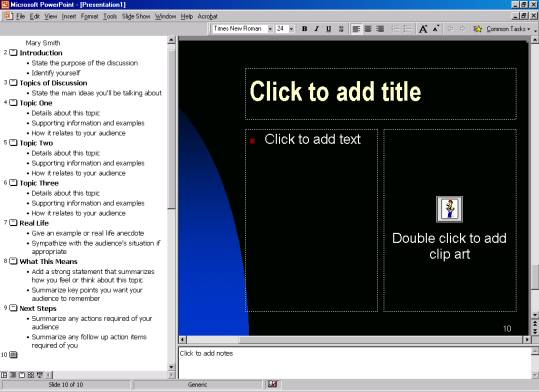The height and width of the screenshot is (392, 539).
Task: Select the Topic Three slide icon
Action: point(13,183)
